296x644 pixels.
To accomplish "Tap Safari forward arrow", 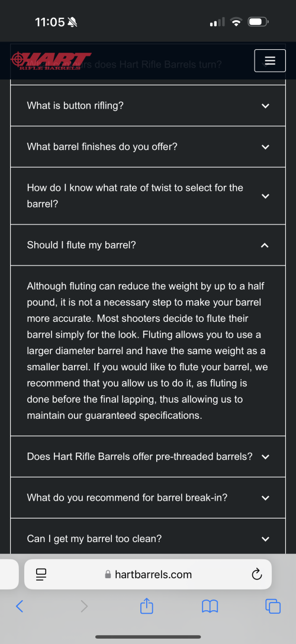I will 83,606.
